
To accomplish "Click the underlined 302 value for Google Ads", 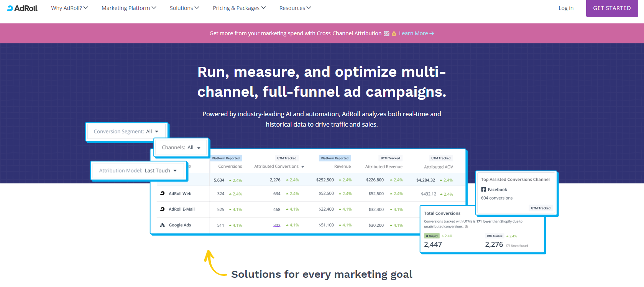I will coord(277,225).
